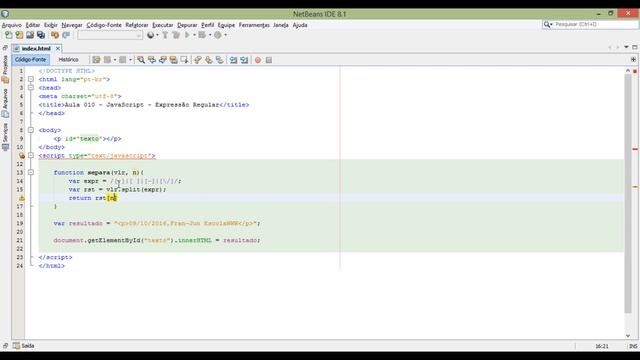Click the New File toolbar icon

pos(8,35)
